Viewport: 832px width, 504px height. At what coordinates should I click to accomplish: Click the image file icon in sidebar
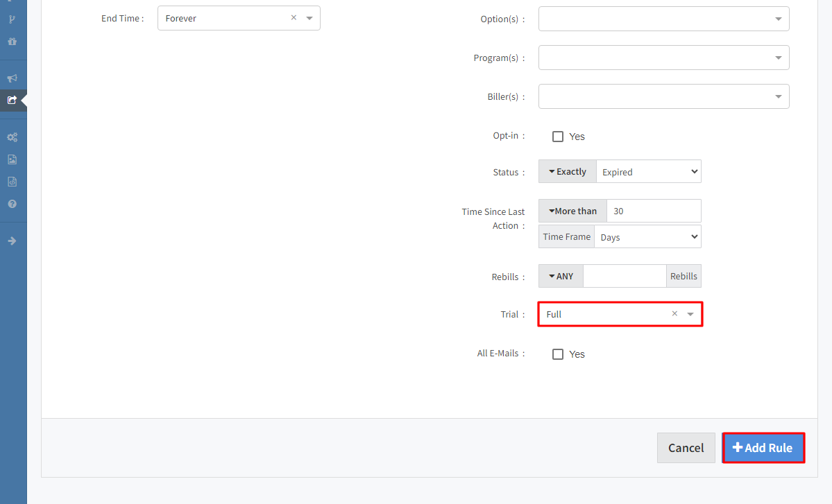(12, 159)
